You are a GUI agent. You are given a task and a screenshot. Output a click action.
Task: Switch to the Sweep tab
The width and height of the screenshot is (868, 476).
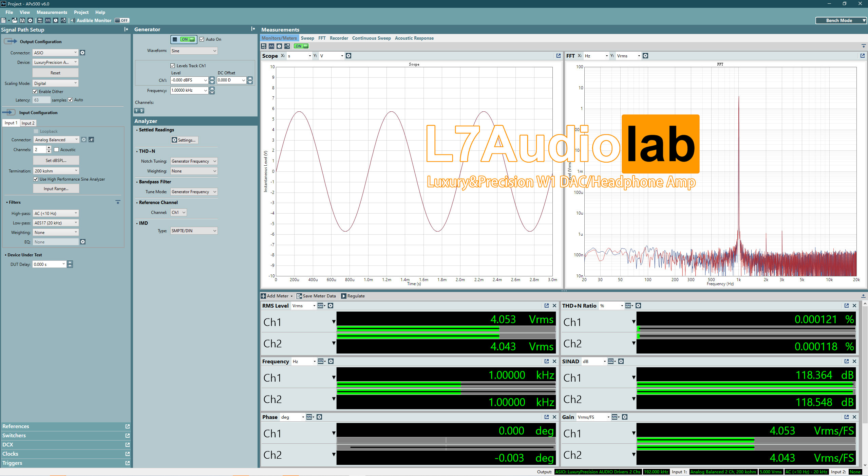point(307,38)
